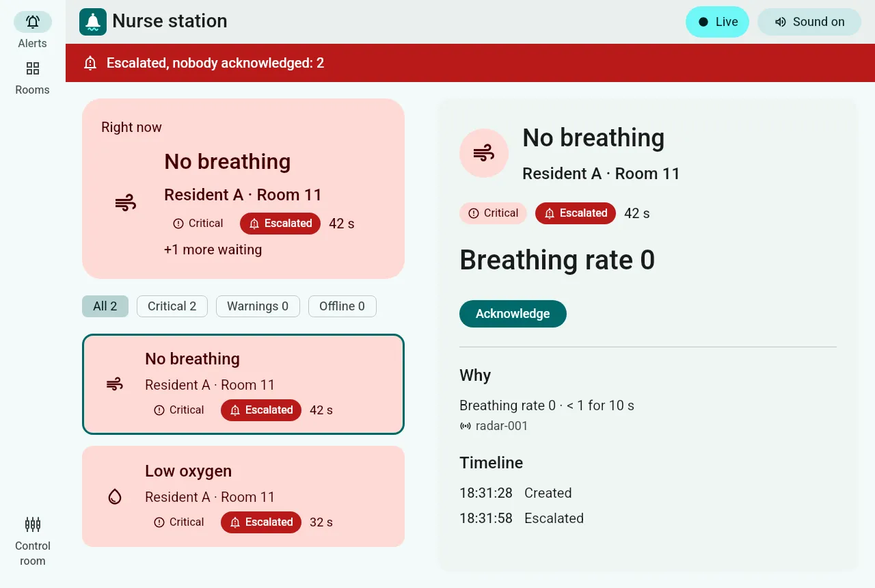Filter alerts by Critical 2
The width and height of the screenshot is (875, 588).
click(172, 306)
